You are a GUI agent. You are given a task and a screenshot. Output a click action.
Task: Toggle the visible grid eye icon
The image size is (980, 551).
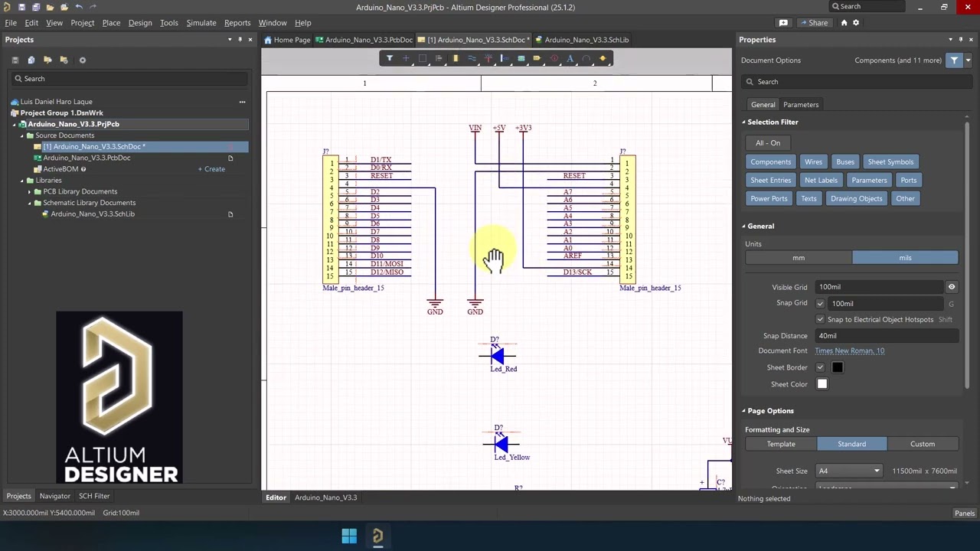point(952,287)
